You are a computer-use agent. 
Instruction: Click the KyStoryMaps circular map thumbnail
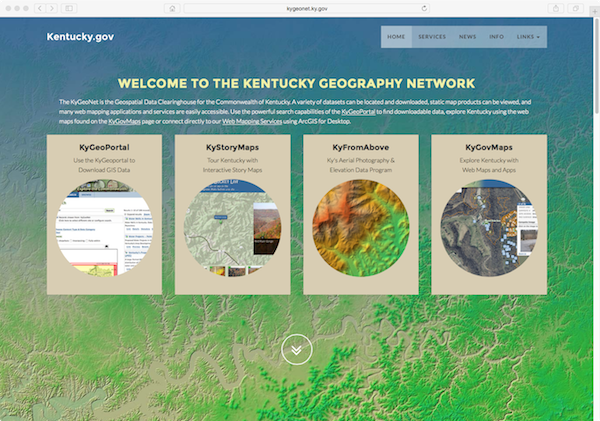tap(233, 228)
